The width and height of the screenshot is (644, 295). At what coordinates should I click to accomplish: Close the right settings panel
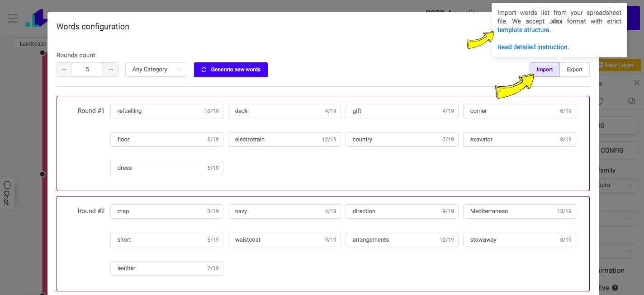coord(636,83)
